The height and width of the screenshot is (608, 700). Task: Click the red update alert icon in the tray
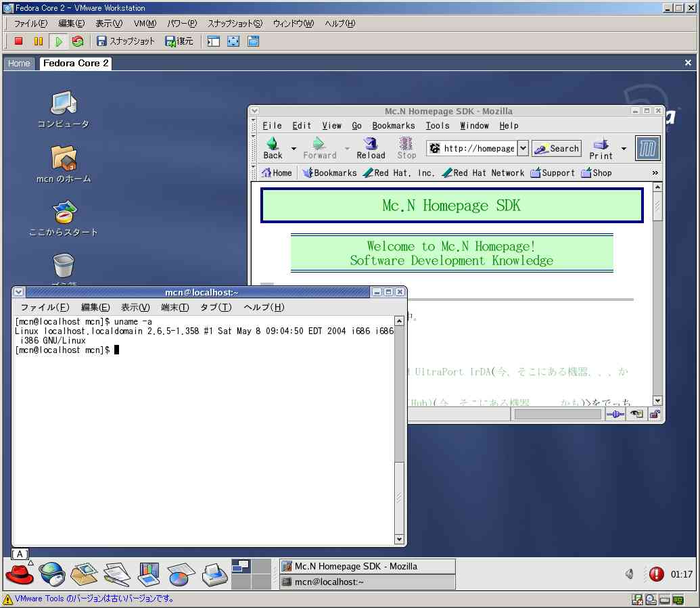[656, 574]
